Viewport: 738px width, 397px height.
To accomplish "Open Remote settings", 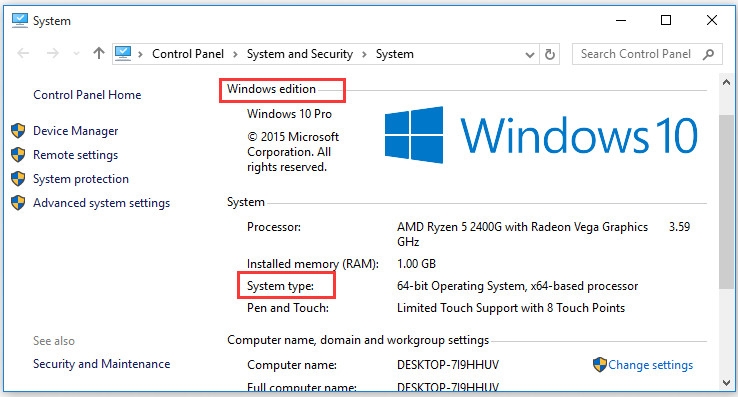I will point(75,155).
